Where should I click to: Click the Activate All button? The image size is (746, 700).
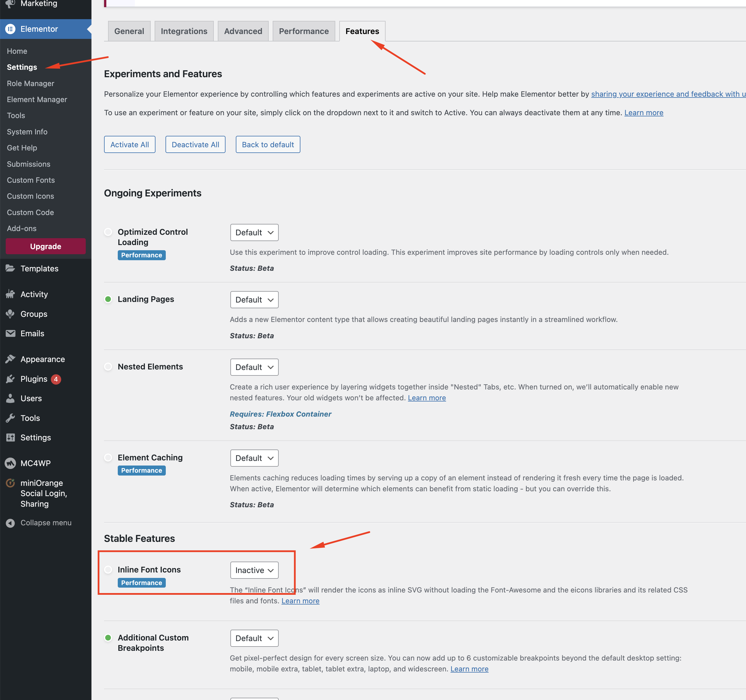129,144
